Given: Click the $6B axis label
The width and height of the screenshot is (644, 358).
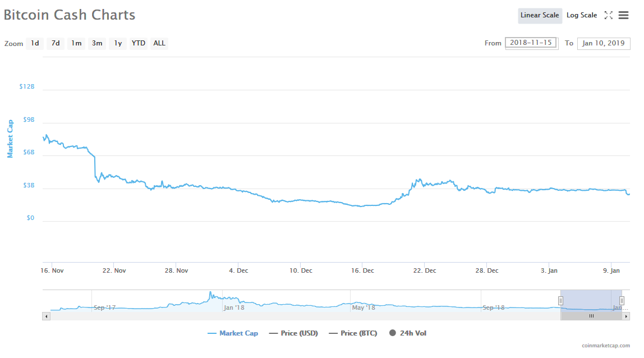Looking at the screenshot, I should point(29,153).
